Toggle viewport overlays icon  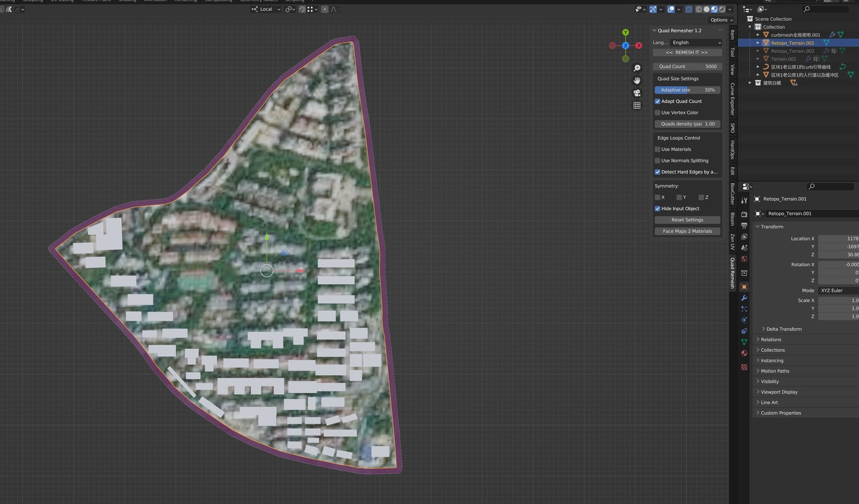point(671,9)
